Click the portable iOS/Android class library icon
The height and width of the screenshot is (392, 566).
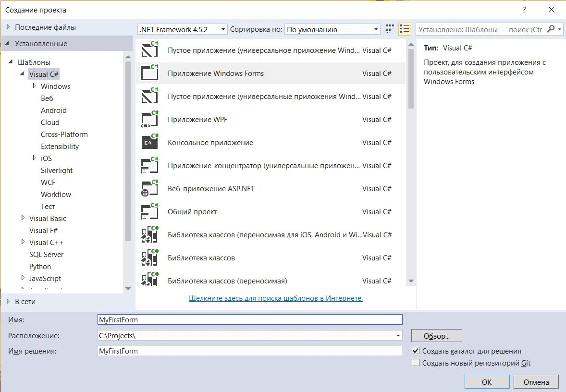click(x=149, y=234)
